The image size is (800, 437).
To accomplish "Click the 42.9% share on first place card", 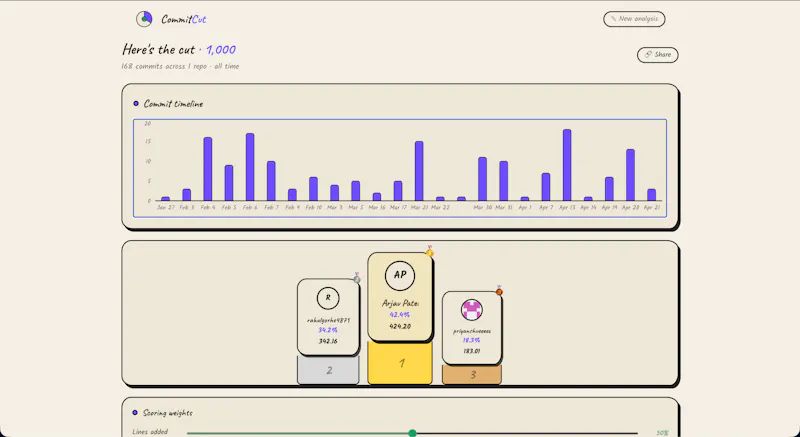I will click(x=399, y=315).
